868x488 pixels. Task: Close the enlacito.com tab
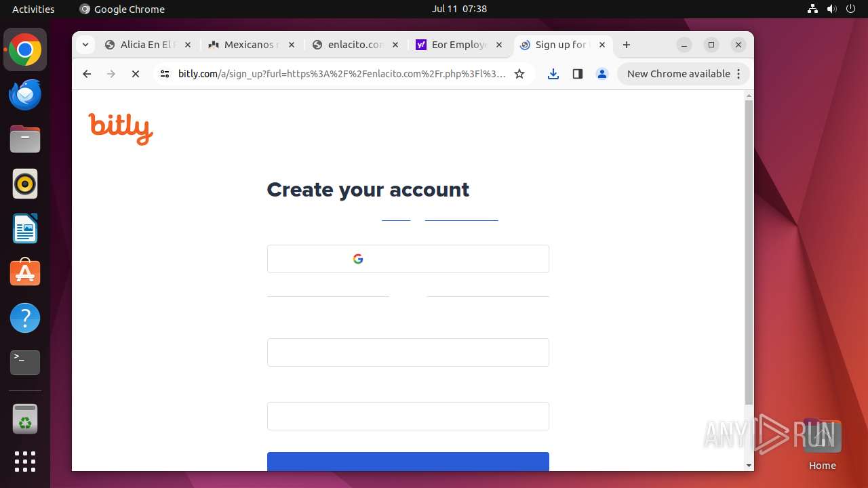pyautogui.click(x=395, y=45)
